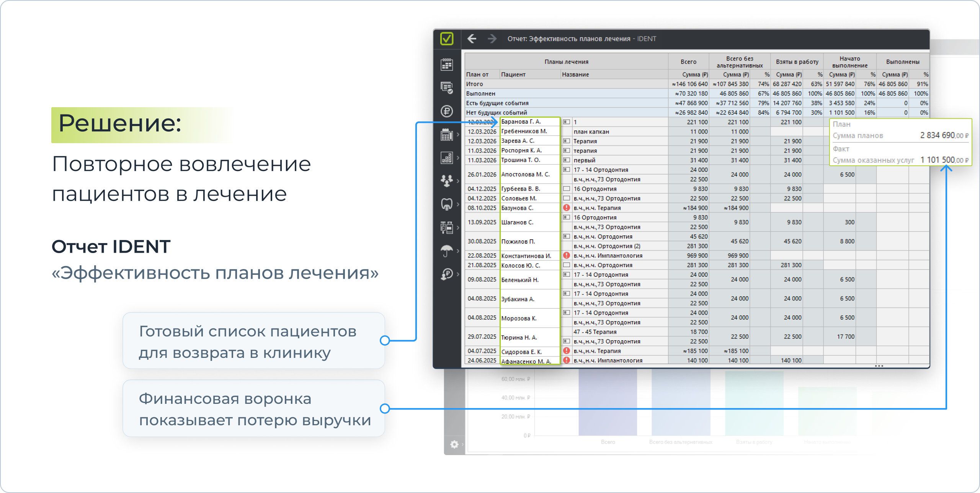The image size is (980, 493).
Task: Expand submenu arrow next to umbrella icon
Action: point(458,251)
